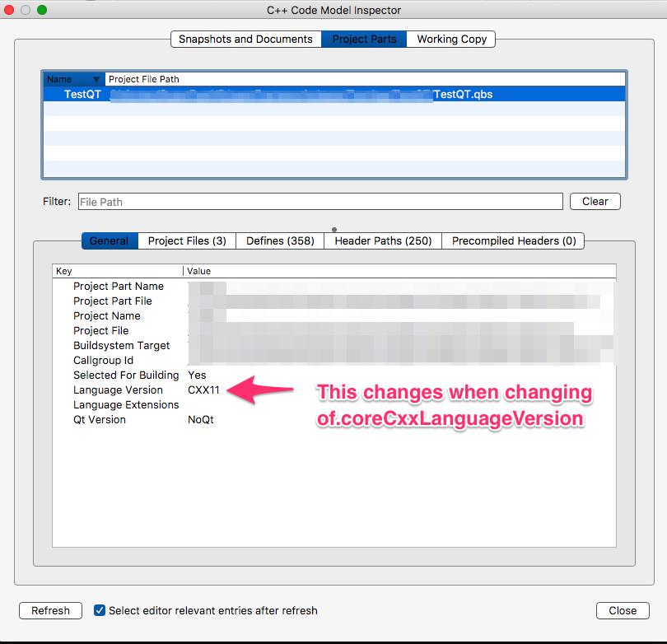Click the Clear button
667x644 pixels.
[x=595, y=201]
